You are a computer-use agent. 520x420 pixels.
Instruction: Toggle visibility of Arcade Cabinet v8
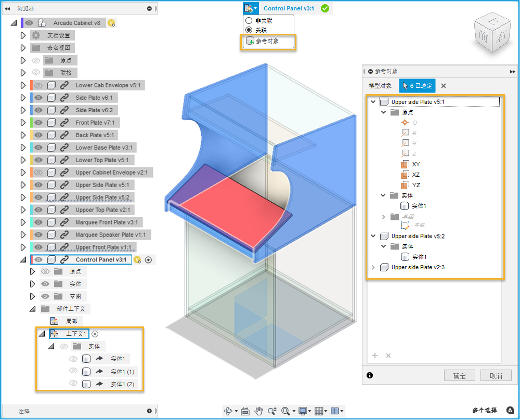tap(29, 23)
